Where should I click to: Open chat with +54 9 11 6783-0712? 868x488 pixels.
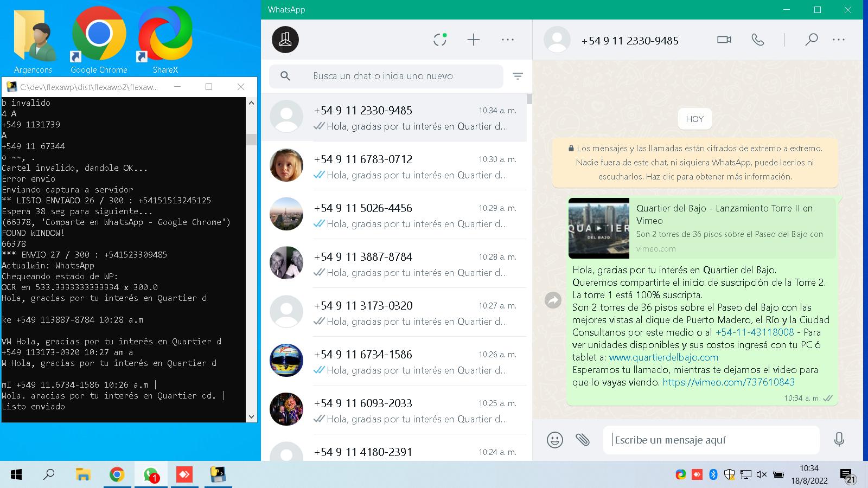tap(394, 166)
